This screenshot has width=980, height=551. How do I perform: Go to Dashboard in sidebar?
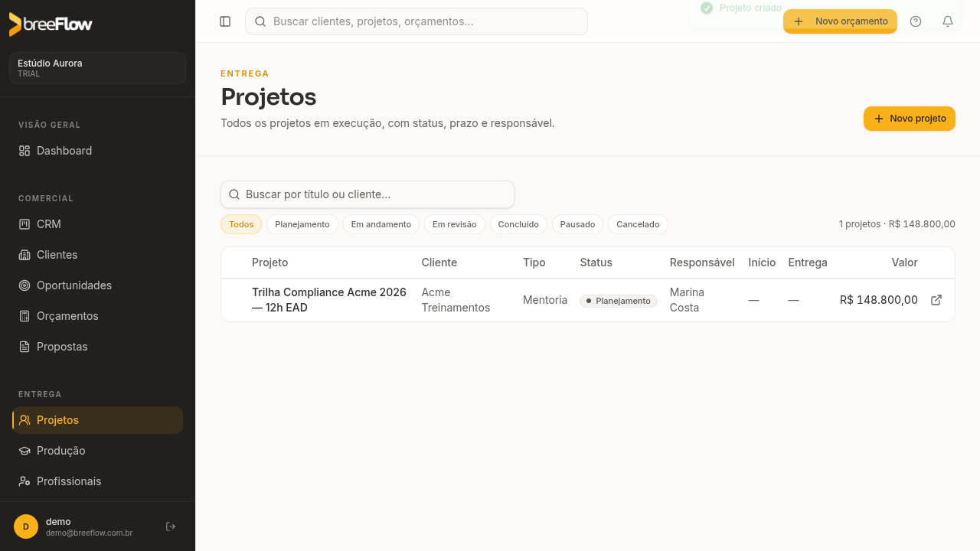point(97,151)
